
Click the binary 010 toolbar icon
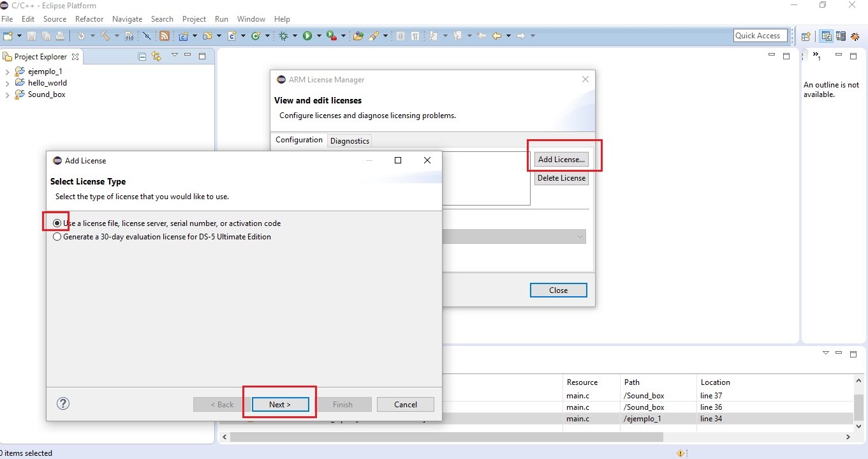(129, 36)
